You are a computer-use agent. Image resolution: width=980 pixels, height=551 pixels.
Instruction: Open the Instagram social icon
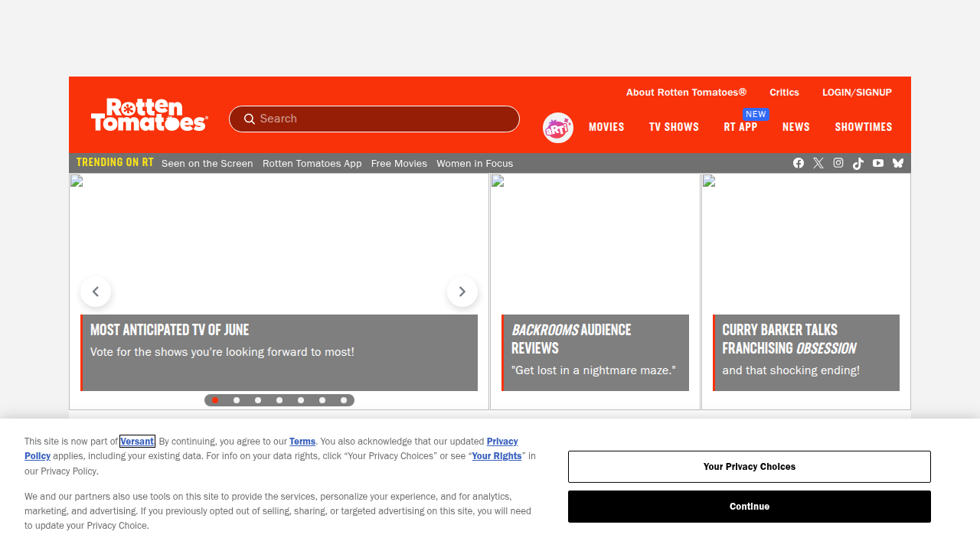pyautogui.click(x=838, y=163)
